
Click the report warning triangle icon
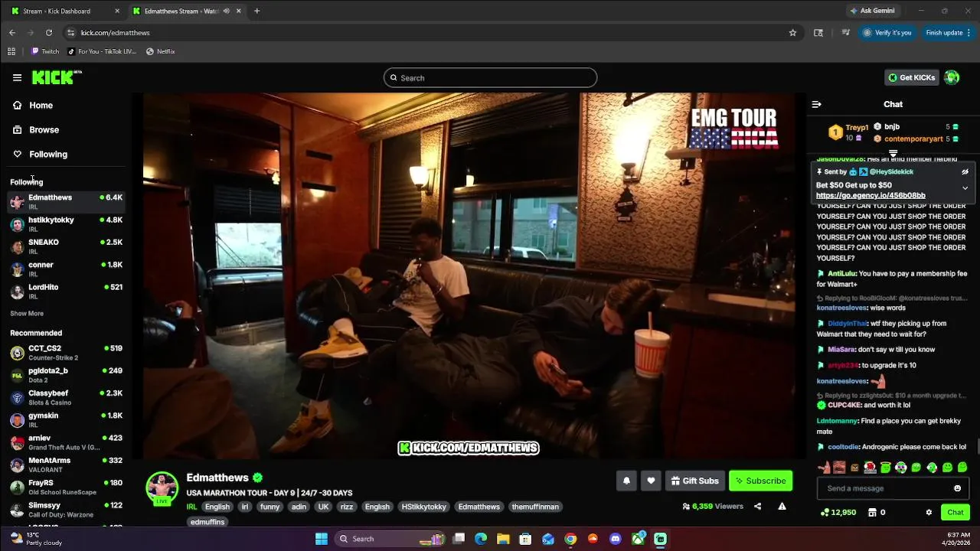point(782,506)
